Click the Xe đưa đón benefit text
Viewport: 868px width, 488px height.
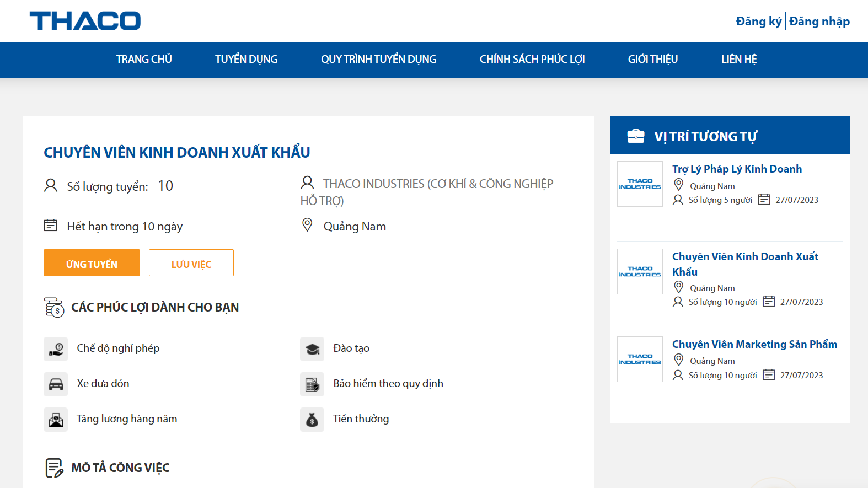[x=103, y=383]
